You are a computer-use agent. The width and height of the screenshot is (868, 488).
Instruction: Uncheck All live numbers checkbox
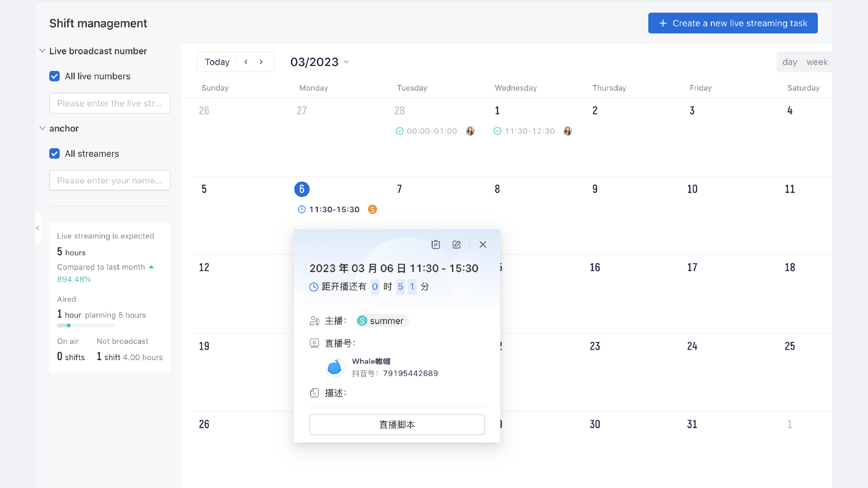coord(55,76)
